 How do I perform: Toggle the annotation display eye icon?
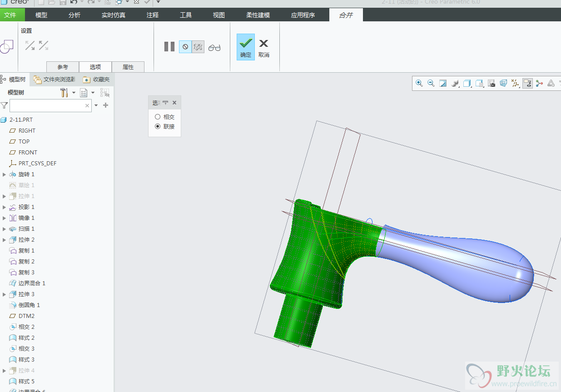(x=527, y=83)
